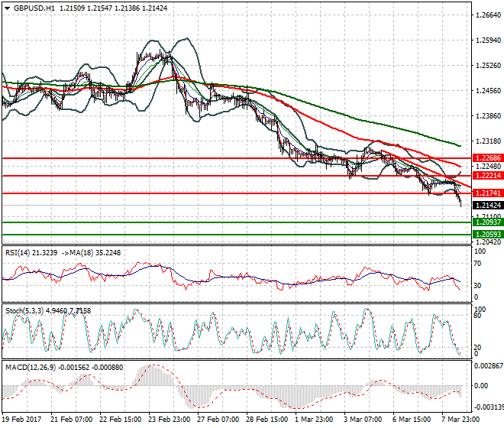The width and height of the screenshot is (504, 428).
Task: Click the RSI scale level 70
Action: [x=478, y=264]
